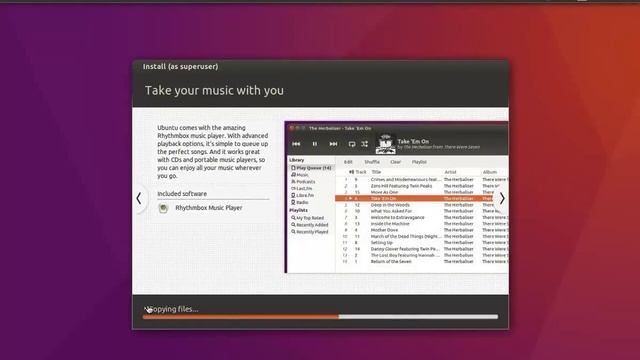Click Shuffle text button in queue toolbar
Screen dimensions: 640x360
[x=372, y=162]
